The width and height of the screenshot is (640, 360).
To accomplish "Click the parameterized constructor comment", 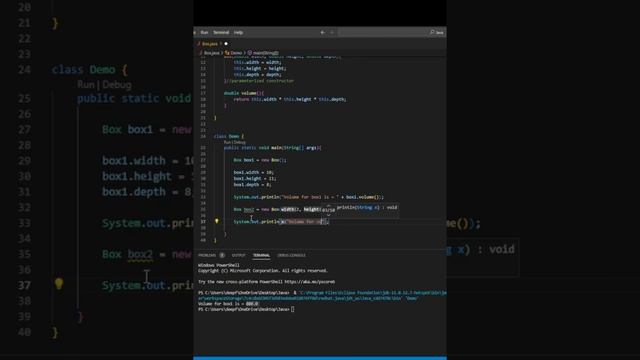I will (x=260, y=81).
